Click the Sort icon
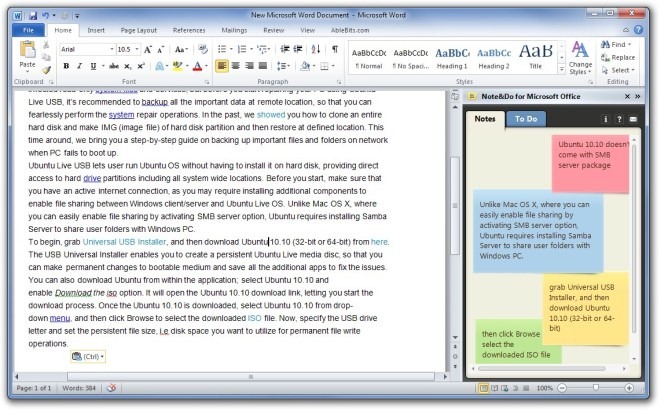 [x=316, y=50]
